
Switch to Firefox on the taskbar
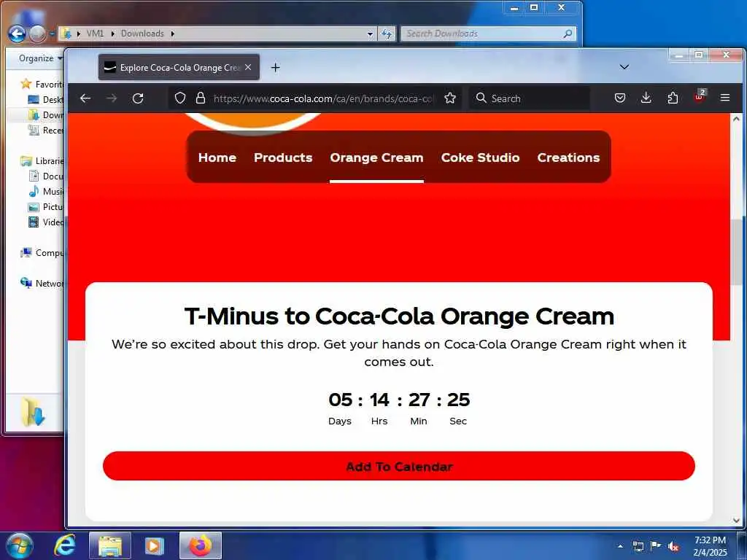point(201,545)
